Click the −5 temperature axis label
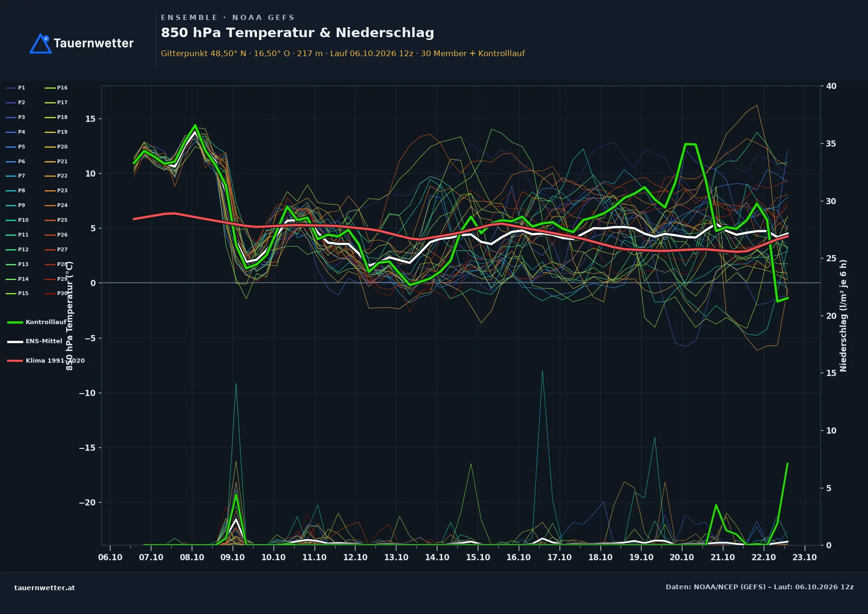Image resolution: width=868 pixels, height=614 pixels. (x=90, y=338)
